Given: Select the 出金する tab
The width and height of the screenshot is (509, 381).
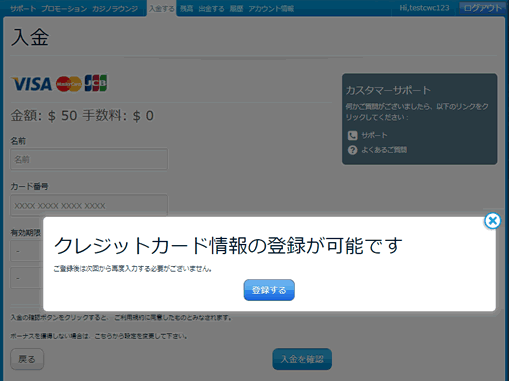Looking at the screenshot, I should (x=211, y=9).
